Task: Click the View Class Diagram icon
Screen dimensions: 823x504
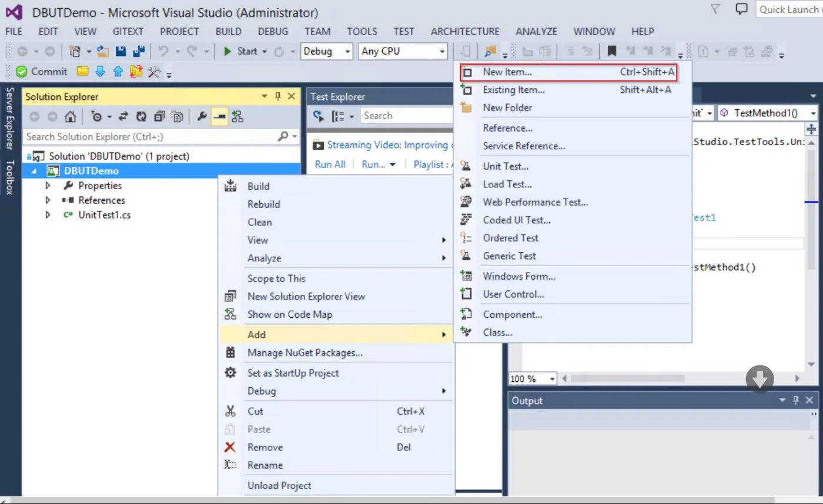Action: [x=237, y=116]
